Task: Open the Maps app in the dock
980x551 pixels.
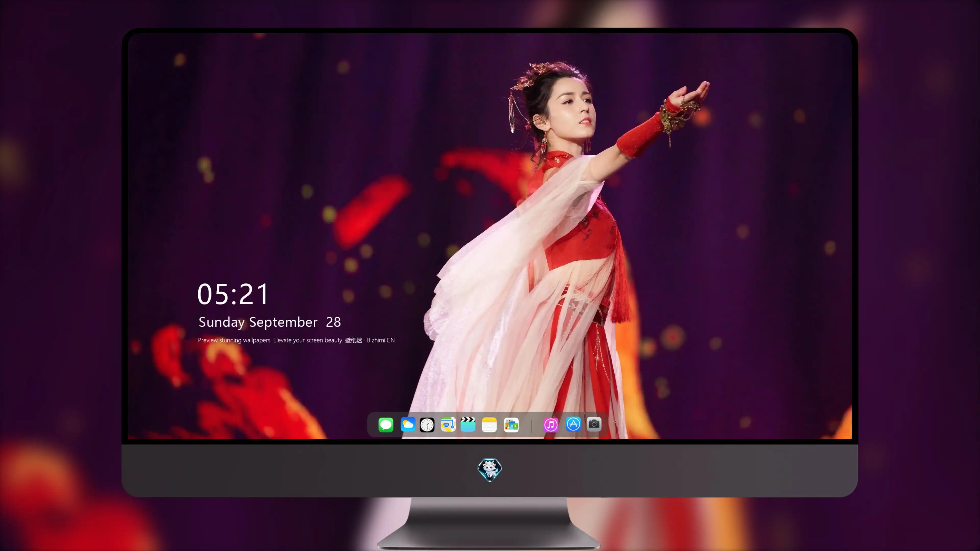Action: pos(448,425)
